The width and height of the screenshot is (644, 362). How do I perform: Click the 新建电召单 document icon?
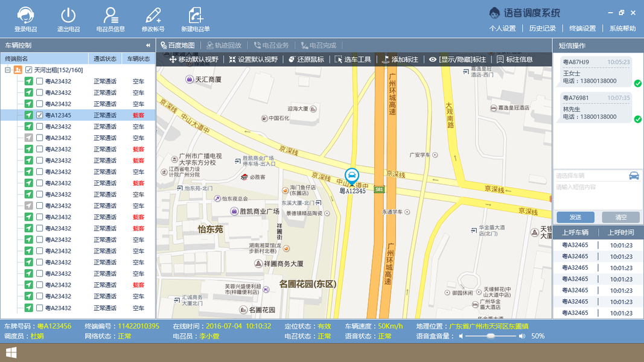coord(196,15)
